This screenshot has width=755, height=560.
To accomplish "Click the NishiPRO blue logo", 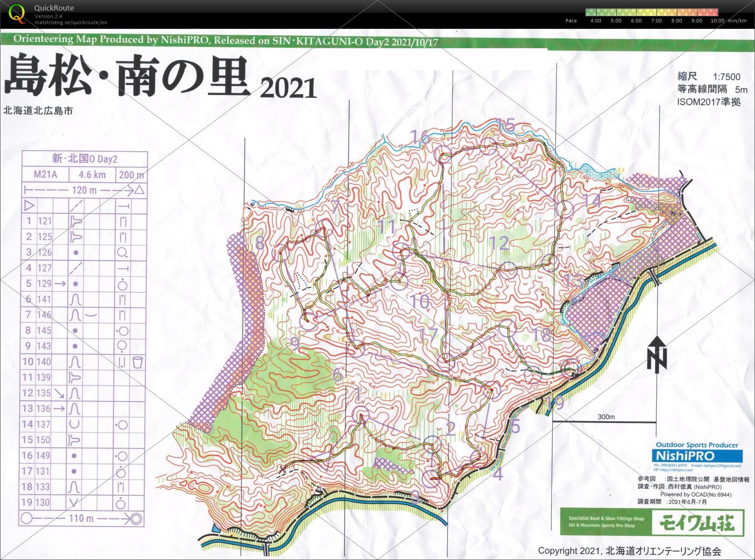I will pos(698,455).
